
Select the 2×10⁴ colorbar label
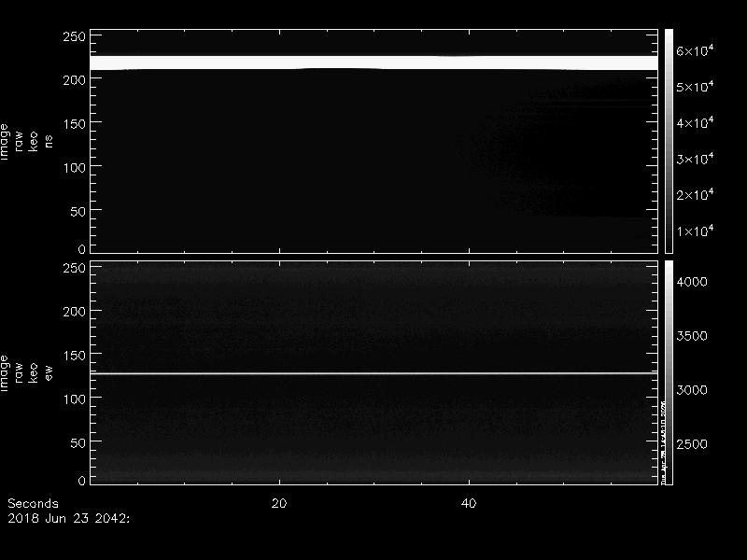[x=695, y=195]
